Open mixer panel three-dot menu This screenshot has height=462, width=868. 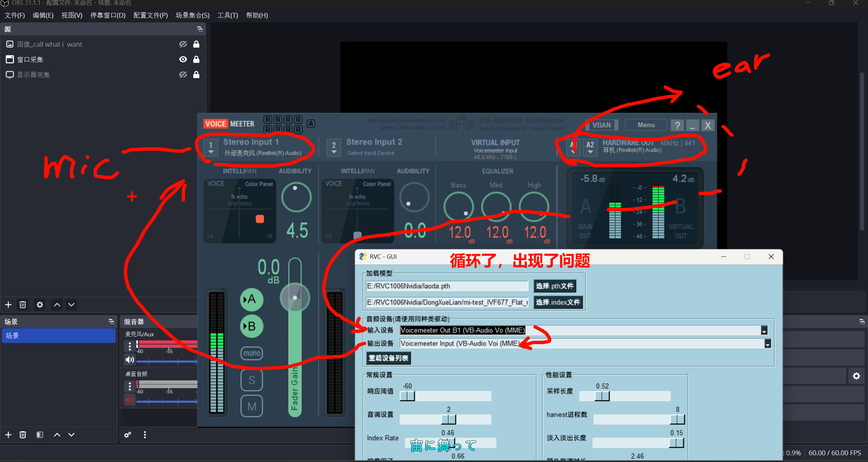[x=145, y=435]
